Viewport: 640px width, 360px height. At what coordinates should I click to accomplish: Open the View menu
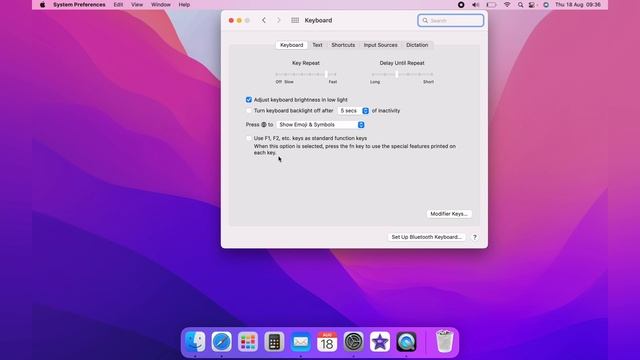click(x=137, y=4)
